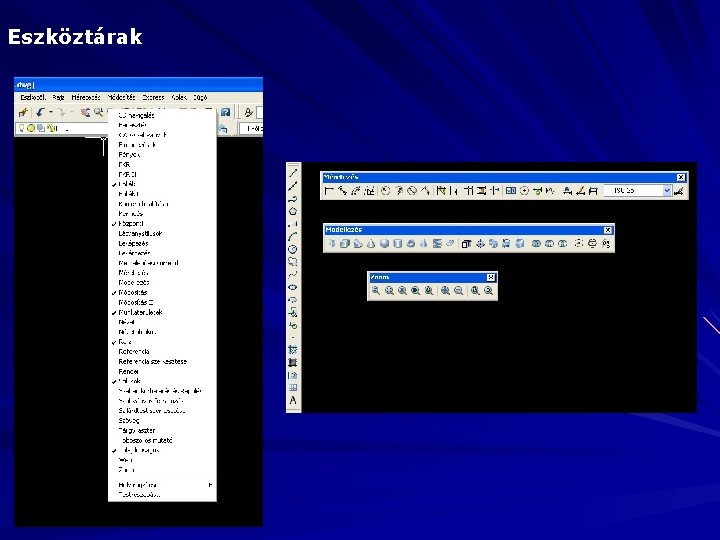Click the Torus solid icon
The image size is (720, 540).
411,243
